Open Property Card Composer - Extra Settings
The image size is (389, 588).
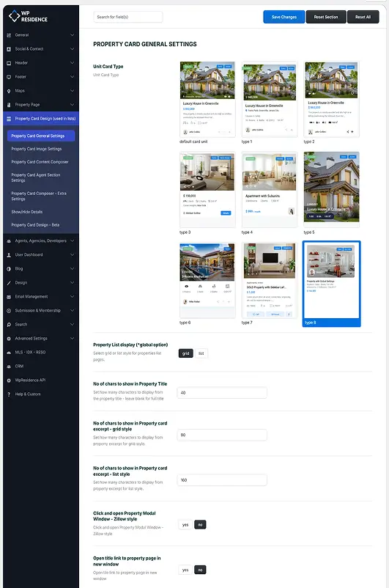pos(39,196)
